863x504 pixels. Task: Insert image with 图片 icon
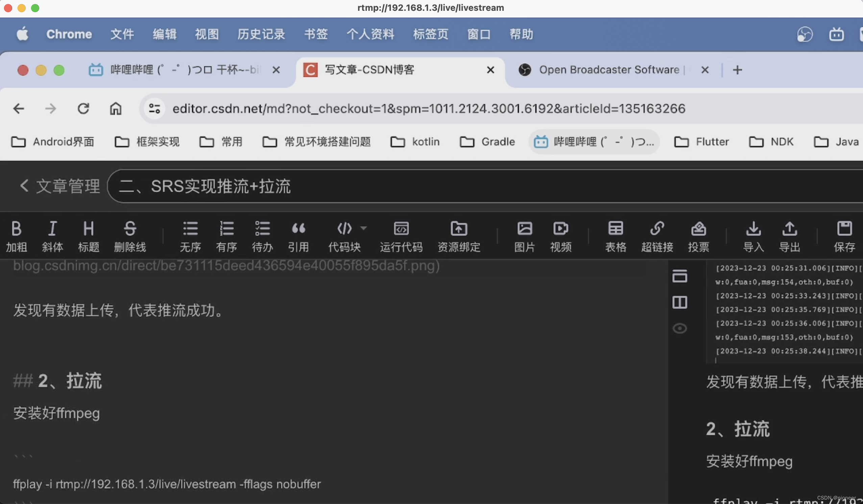(525, 236)
